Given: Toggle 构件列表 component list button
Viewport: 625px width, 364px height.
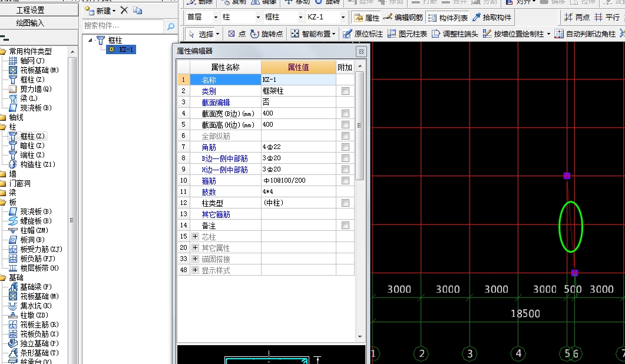Looking at the screenshot, I should tap(447, 18).
